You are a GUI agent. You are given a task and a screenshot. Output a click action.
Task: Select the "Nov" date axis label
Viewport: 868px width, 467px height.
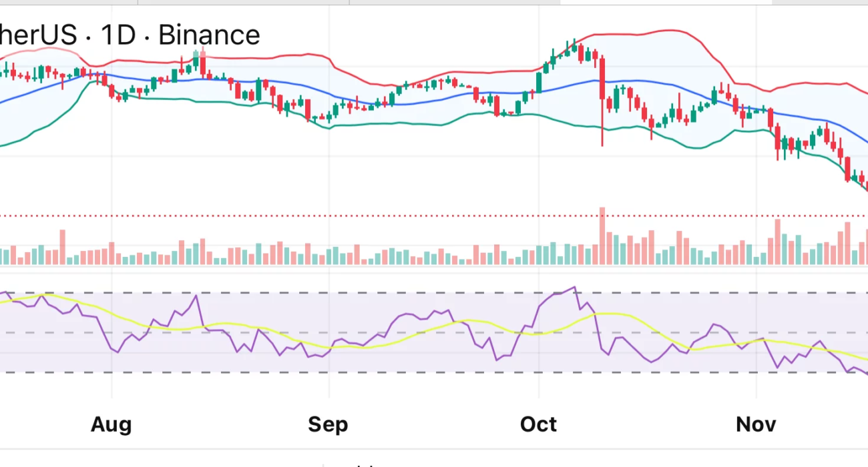coord(756,424)
